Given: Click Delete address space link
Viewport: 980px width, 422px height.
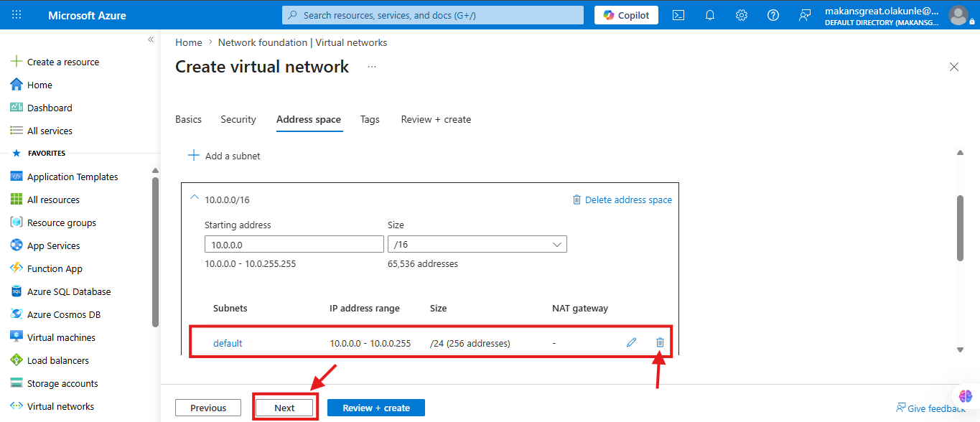Looking at the screenshot, I should (x=622, y=200).
